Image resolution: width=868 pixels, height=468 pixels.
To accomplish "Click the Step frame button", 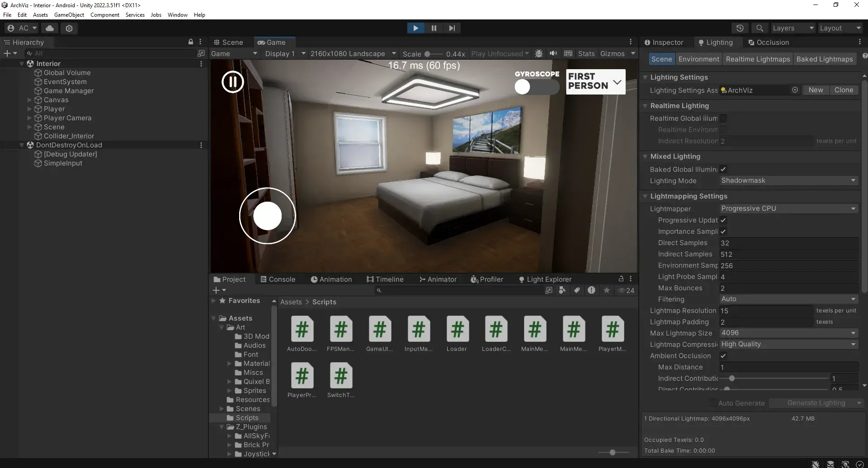I will pos(452,28).
